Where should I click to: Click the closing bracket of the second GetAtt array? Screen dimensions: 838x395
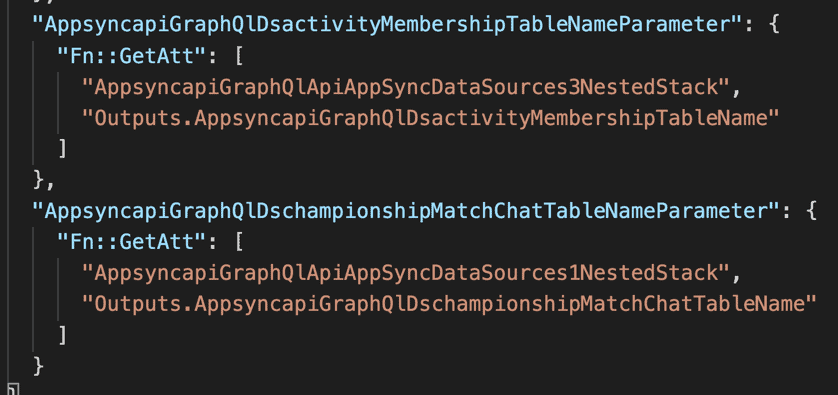click(x=62, y=335)
